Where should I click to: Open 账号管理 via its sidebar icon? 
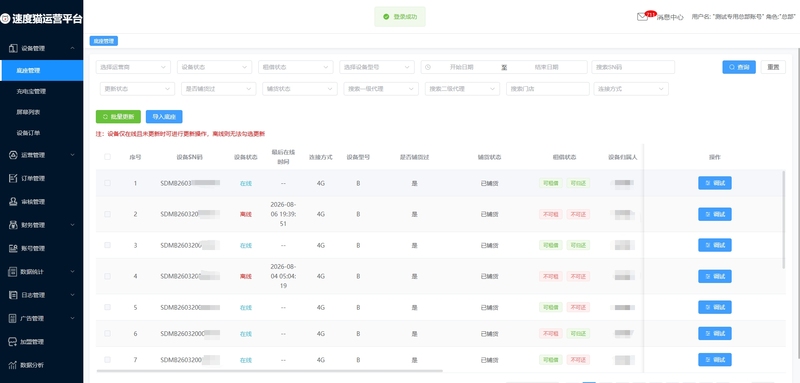pyautogui.click(x=13, y=248)
